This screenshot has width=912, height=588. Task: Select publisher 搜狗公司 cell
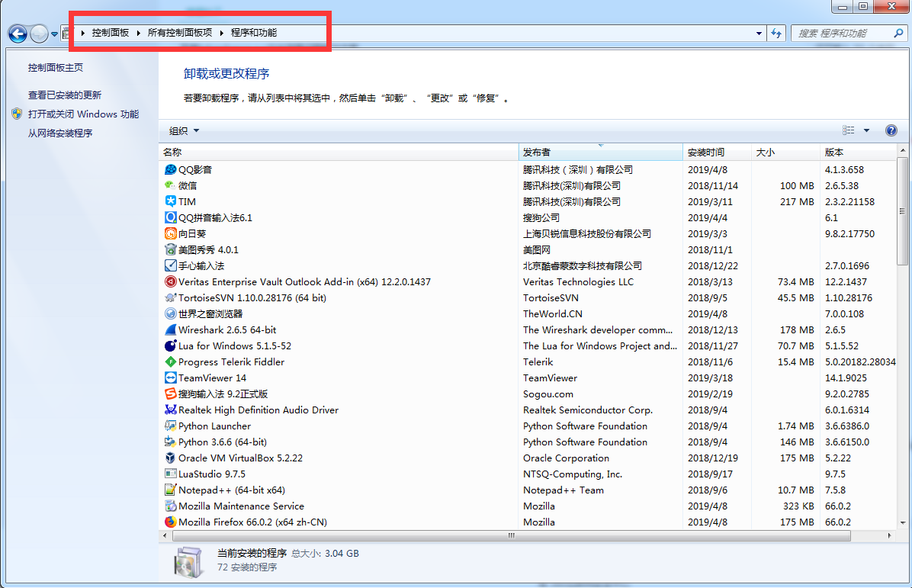click(x=541, y=217)
